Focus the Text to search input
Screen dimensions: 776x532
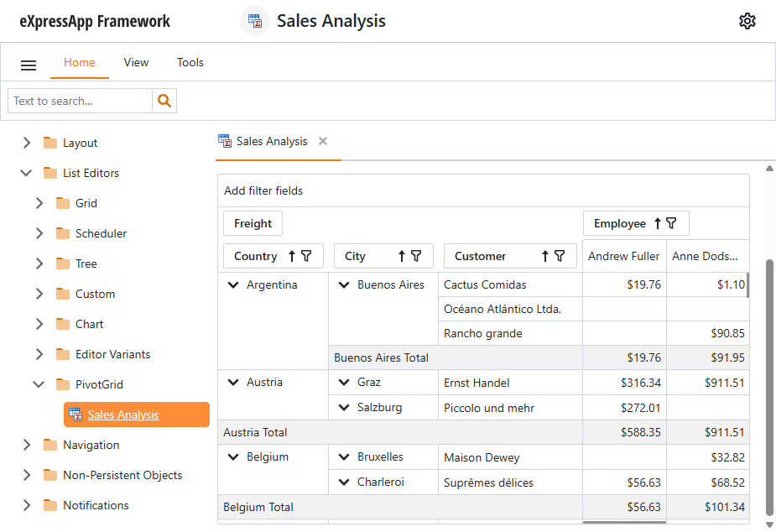81,101
